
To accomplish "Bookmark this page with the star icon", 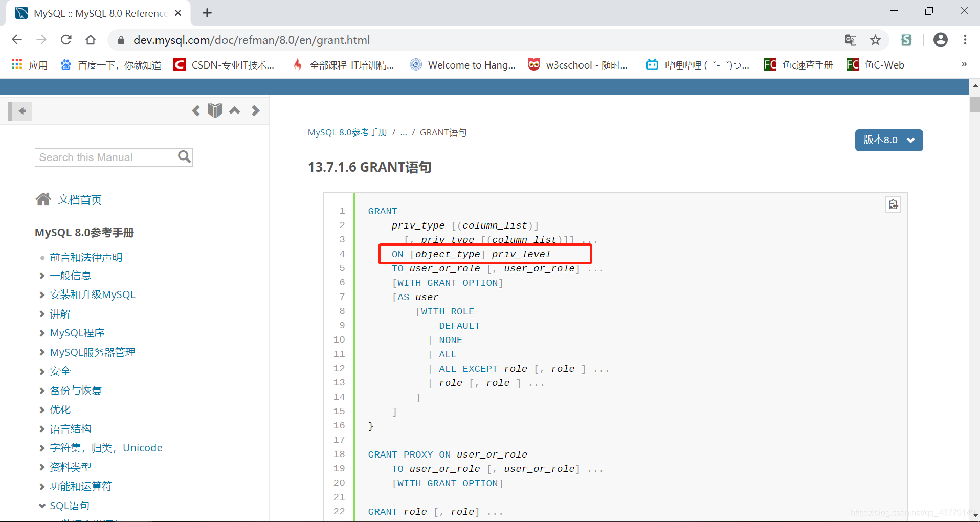I will pos(875,40).
